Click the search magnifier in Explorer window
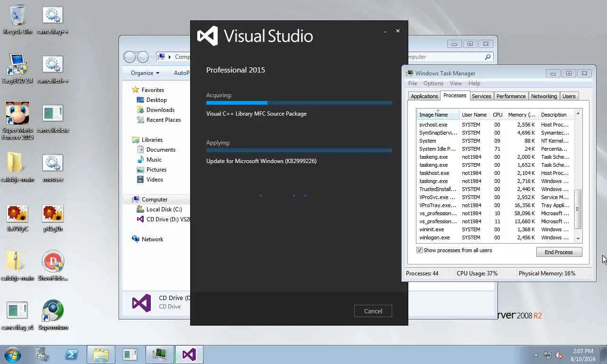The image size is (607, 364). [487, 57]
